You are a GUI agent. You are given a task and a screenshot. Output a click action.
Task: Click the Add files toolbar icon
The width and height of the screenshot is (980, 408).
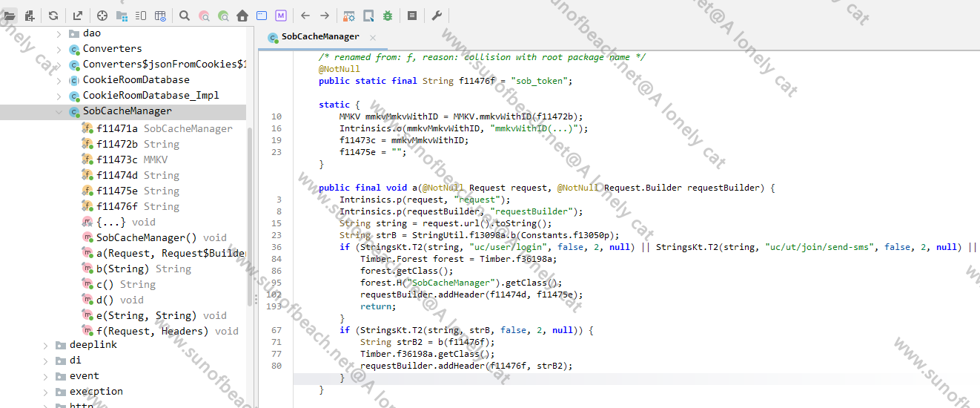click(30, 16)
